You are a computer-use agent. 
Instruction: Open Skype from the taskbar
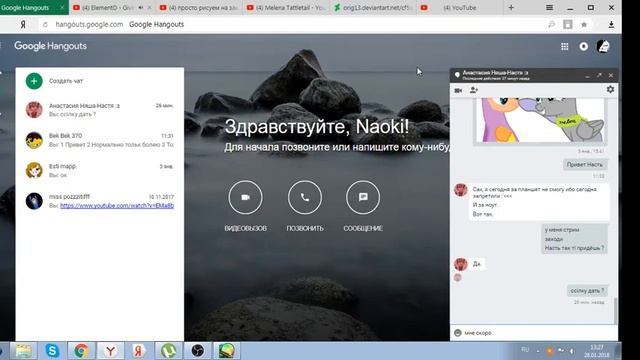52,351
